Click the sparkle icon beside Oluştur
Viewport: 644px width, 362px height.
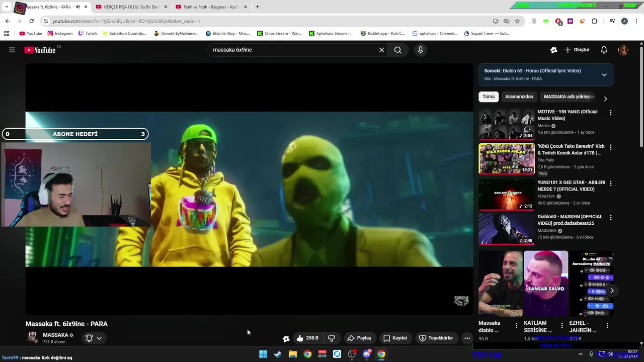click(554, 50)
